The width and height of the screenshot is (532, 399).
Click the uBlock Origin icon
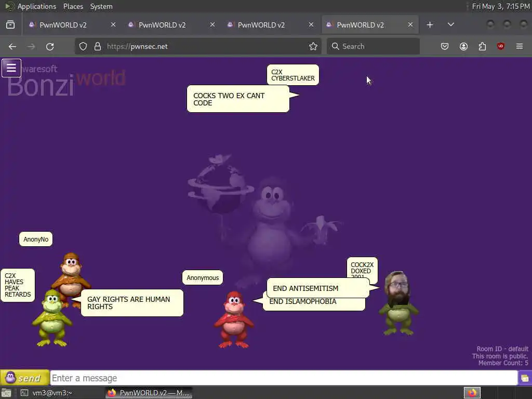coord(501,46)
